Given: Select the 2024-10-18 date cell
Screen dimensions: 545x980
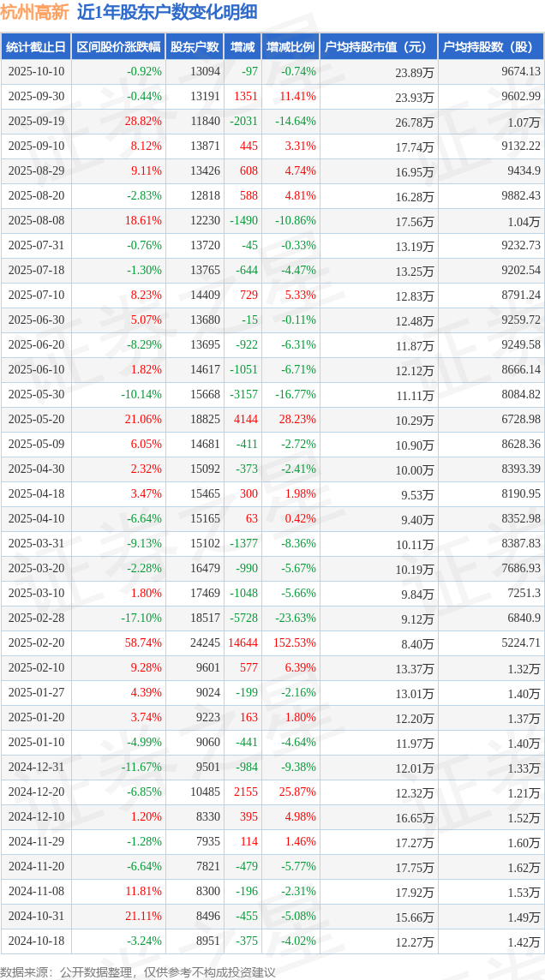Looking at the screenshot, I should click(x=36, y=941).
